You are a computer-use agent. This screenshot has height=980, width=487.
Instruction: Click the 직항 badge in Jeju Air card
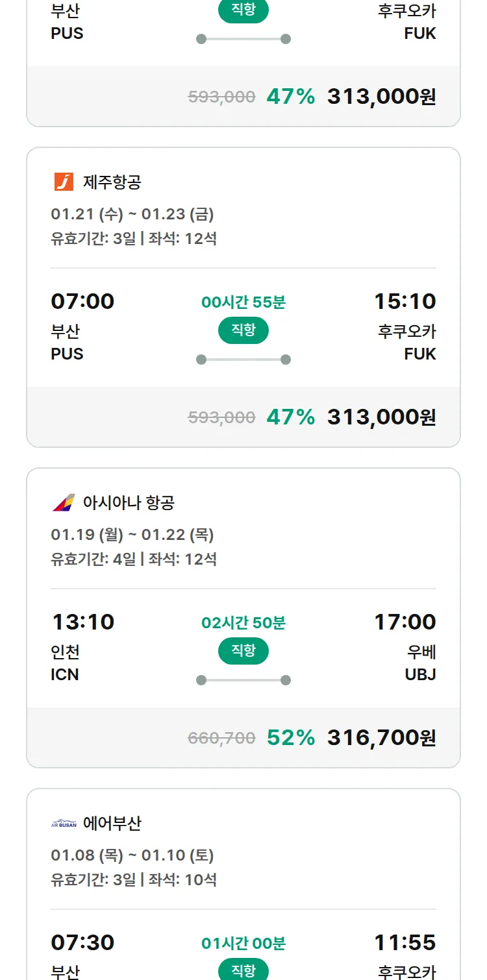click(x=243, y=330)
